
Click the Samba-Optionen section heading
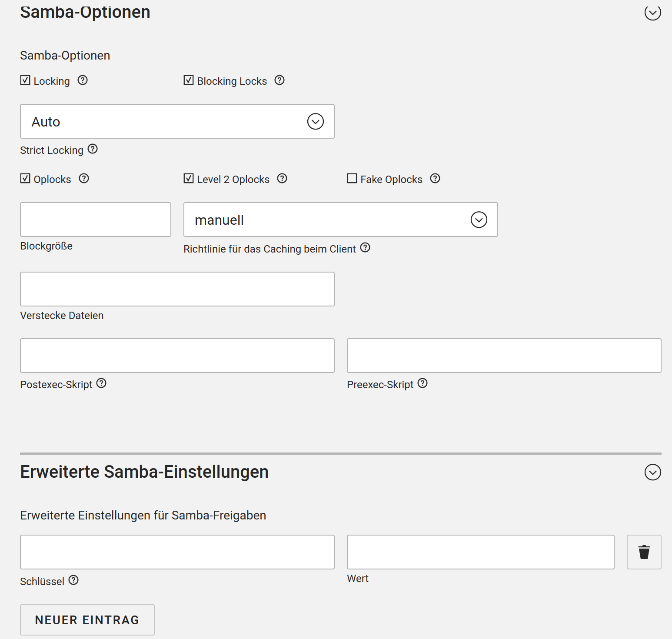point(85,12)
